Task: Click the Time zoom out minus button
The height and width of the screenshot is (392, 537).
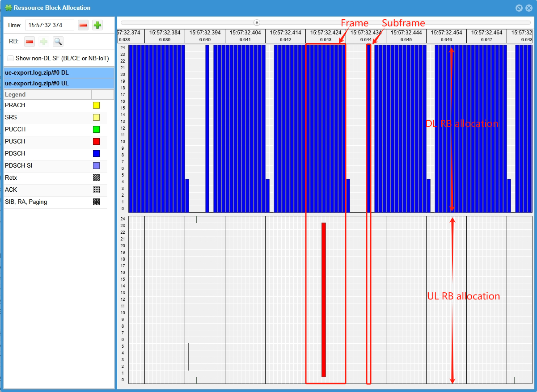Action: (83, 25)
